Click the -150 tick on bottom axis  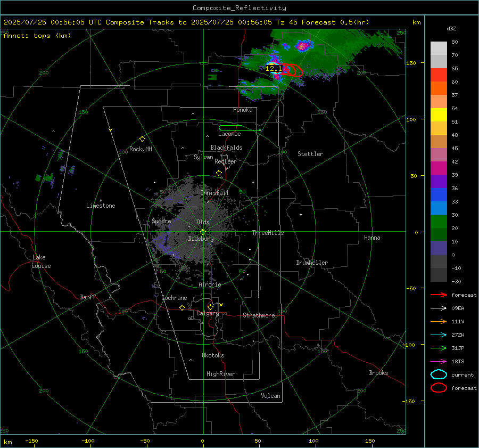tap(31, 441)
